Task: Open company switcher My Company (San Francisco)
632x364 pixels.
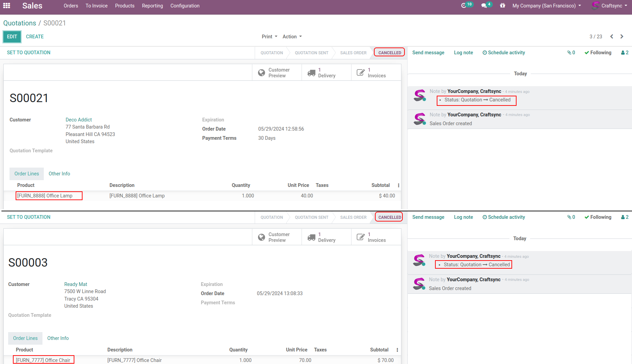Action: click(x=546, y=6)
